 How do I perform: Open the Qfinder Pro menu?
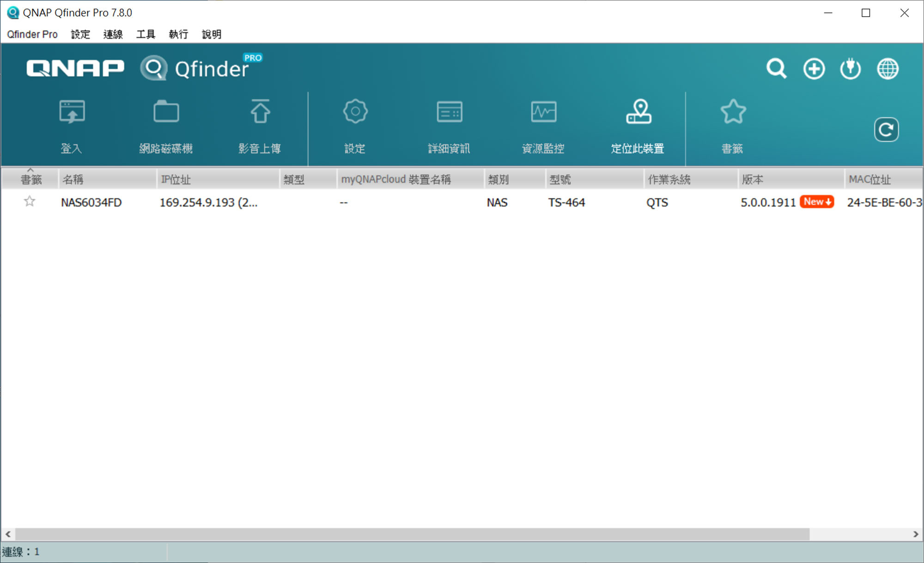click(32, 34)
